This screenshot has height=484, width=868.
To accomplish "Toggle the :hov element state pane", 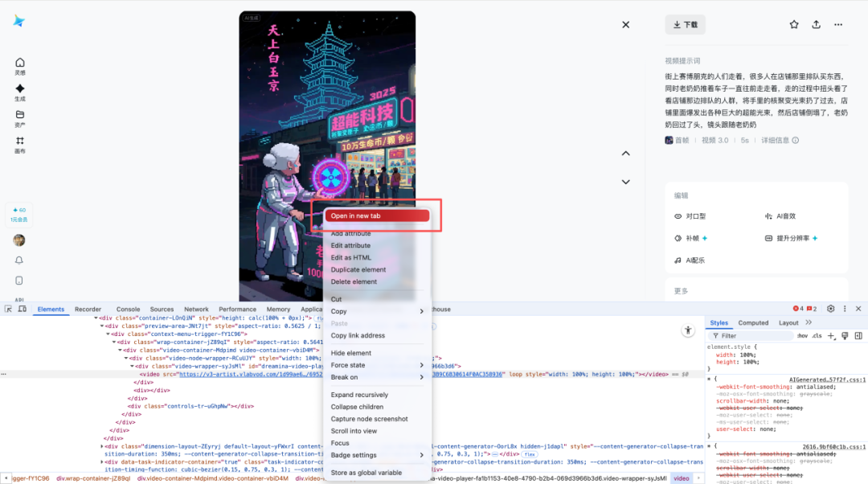I will (802, 335).
